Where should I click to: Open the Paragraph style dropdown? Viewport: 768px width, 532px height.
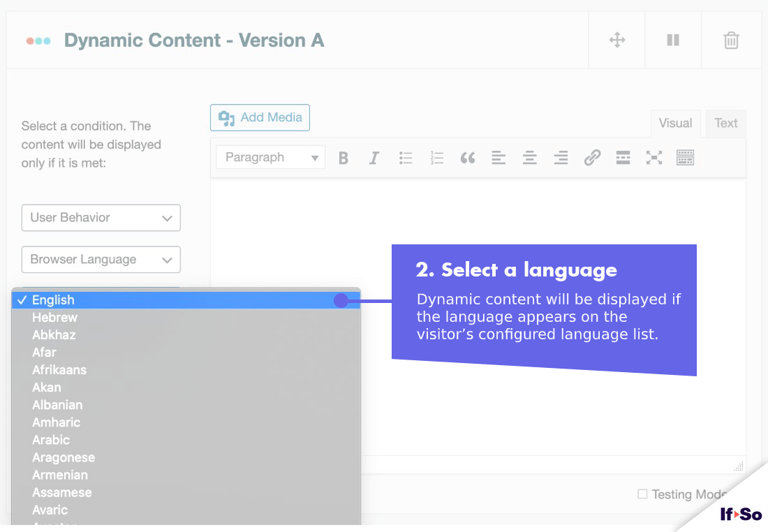coord(269,157)
